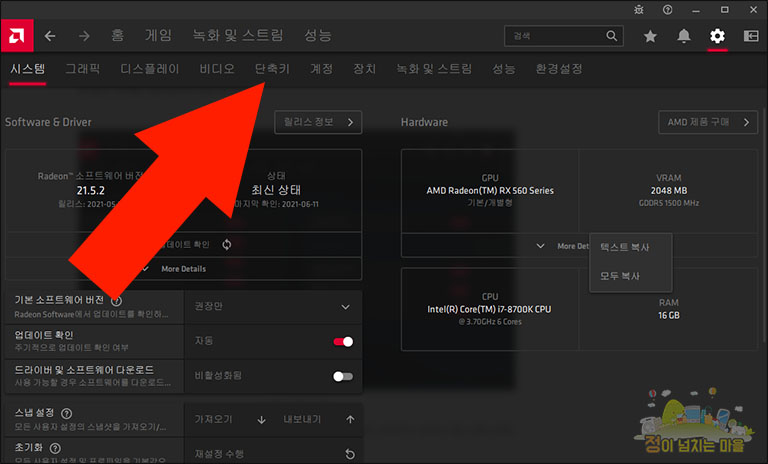Screen dimensions: 768x464
Task: Open help for 기본 소프트웨어 버전
Action: 117,301
